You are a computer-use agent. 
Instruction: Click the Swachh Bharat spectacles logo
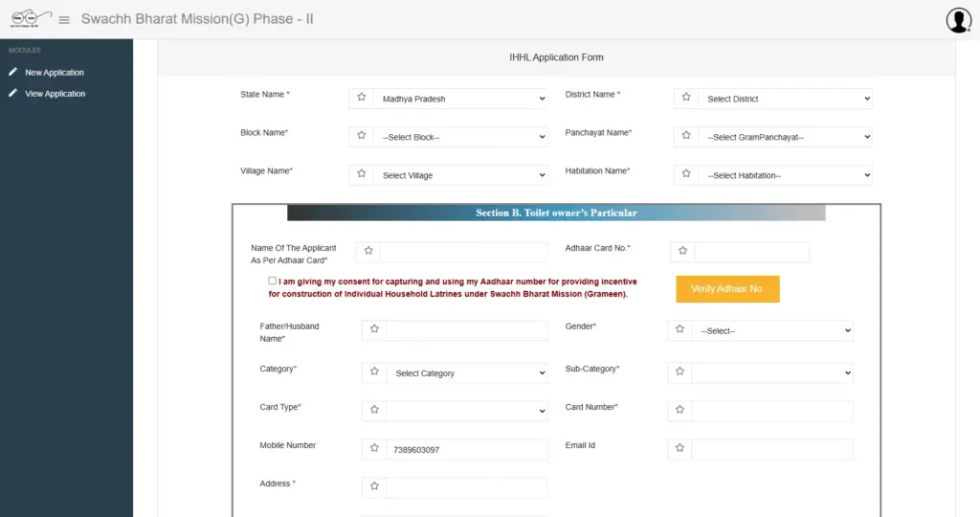(31, 18)
